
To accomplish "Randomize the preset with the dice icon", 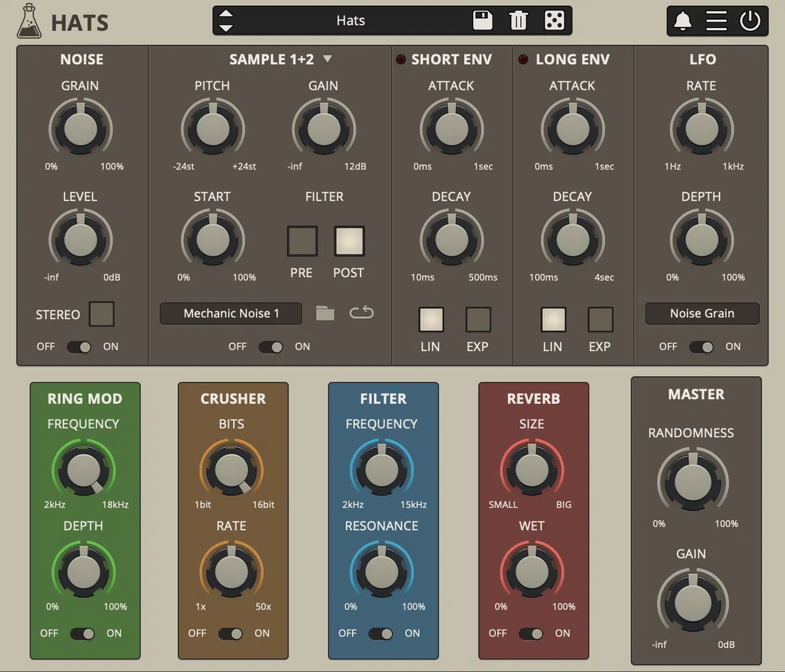I will pos(554,20).
